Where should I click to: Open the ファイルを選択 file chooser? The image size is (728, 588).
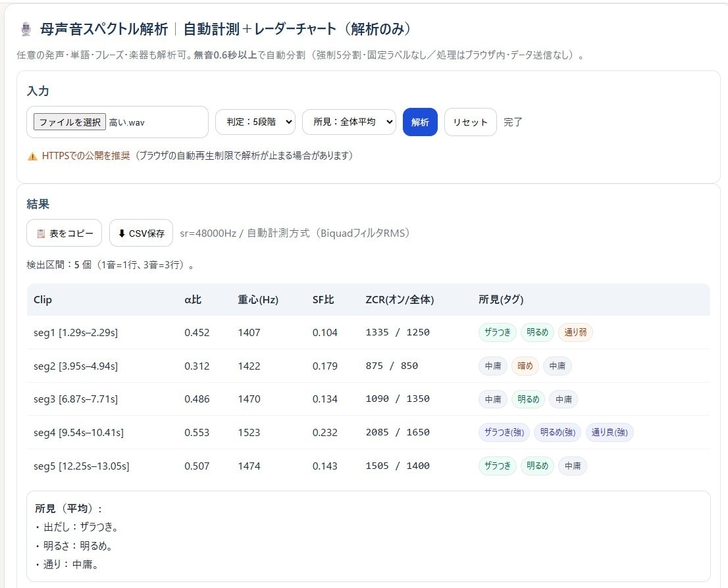(70, 122)
